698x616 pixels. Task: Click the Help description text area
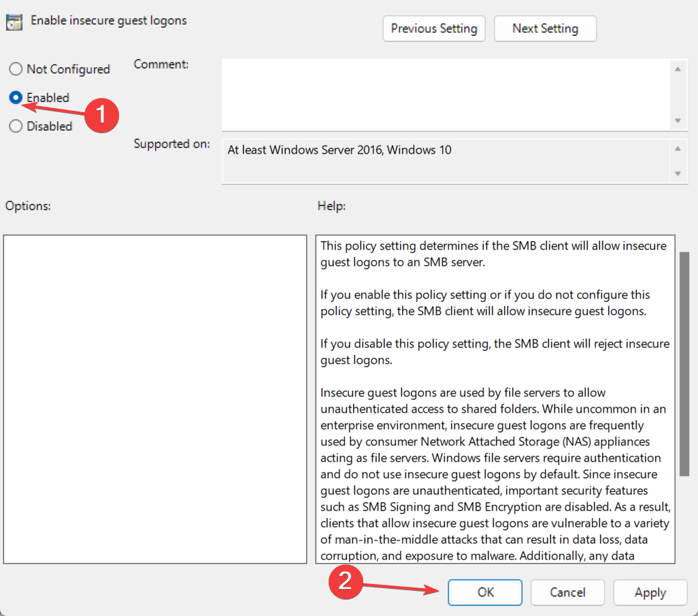pos(495,399)
